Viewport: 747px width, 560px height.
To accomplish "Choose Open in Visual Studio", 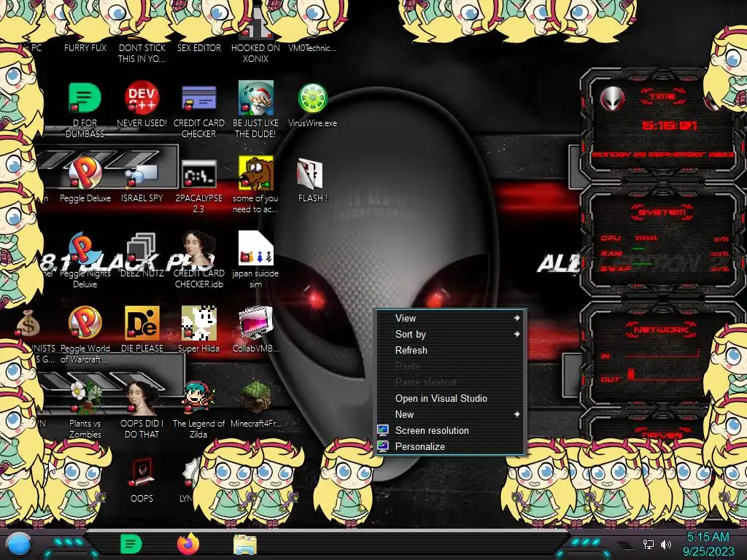I will point(450,399).
